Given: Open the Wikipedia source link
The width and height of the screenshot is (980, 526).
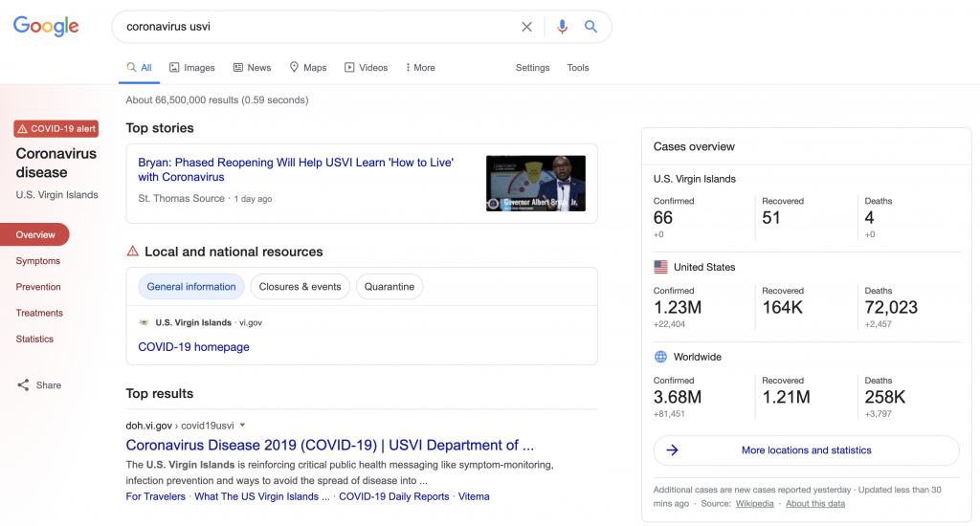Looking at the screenshot, I should click(x=754, y=503).
